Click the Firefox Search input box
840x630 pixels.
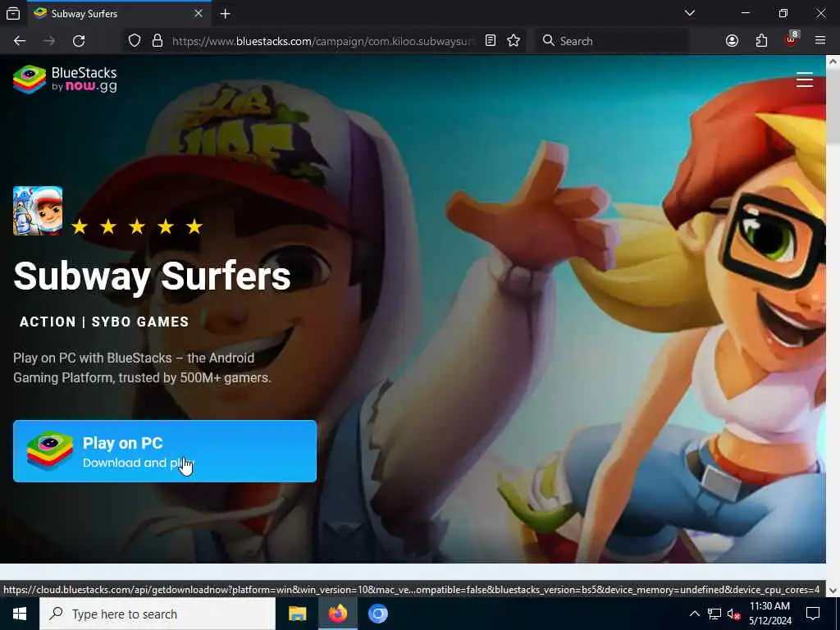tap(612, 41)
